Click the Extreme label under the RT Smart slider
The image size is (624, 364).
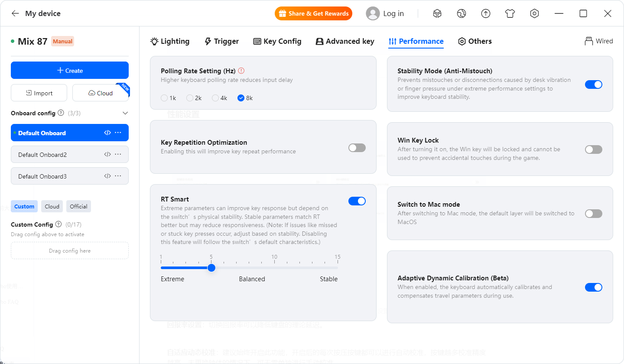(172, 279)
